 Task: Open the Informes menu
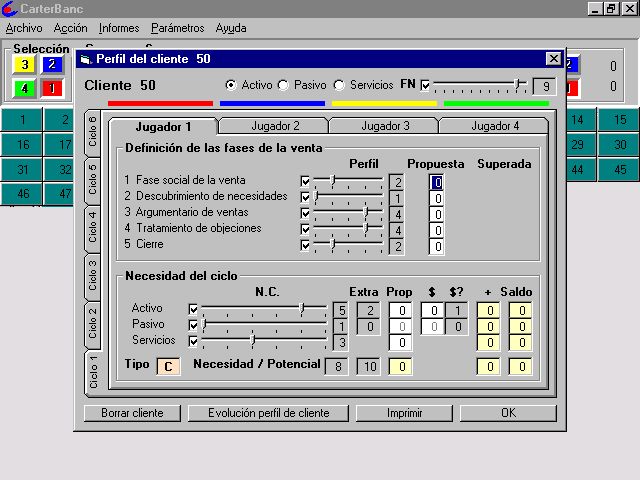tap(119, 28)
